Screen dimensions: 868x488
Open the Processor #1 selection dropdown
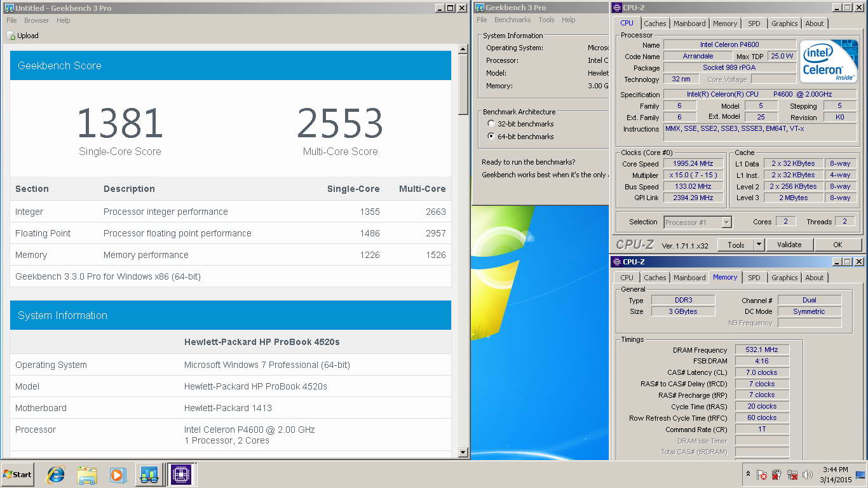pyautogui.click(x=698, y=222)
